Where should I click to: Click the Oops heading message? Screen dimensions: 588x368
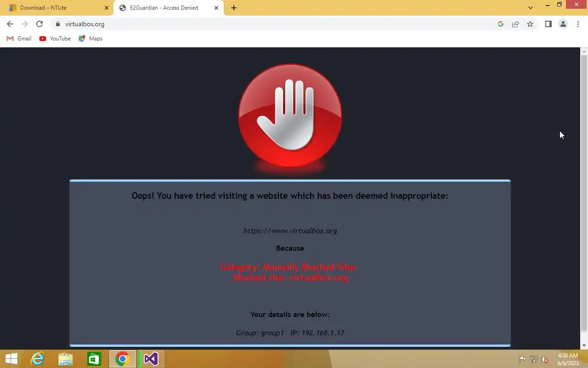[x=290, y=195]
